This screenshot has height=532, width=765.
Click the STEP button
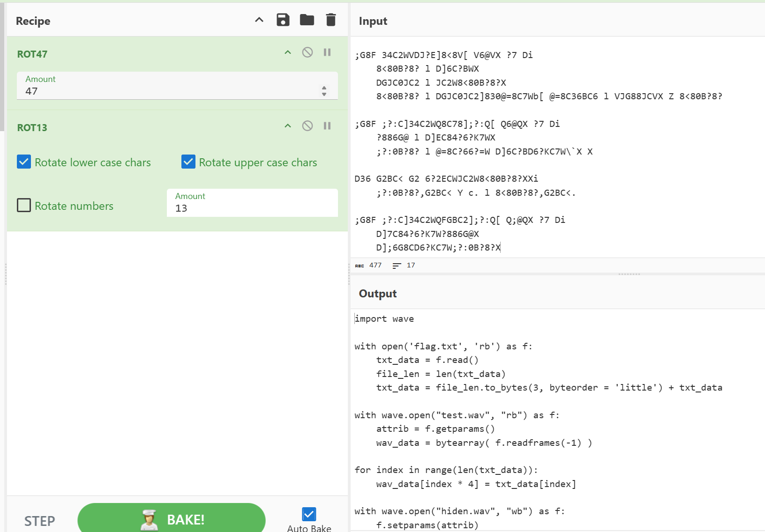40,521
